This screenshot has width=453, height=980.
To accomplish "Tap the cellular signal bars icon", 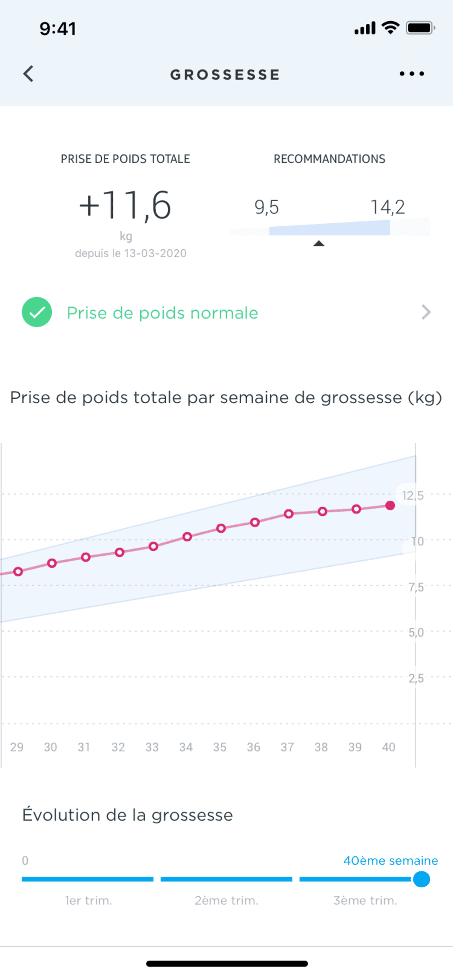I will (365, 28).
